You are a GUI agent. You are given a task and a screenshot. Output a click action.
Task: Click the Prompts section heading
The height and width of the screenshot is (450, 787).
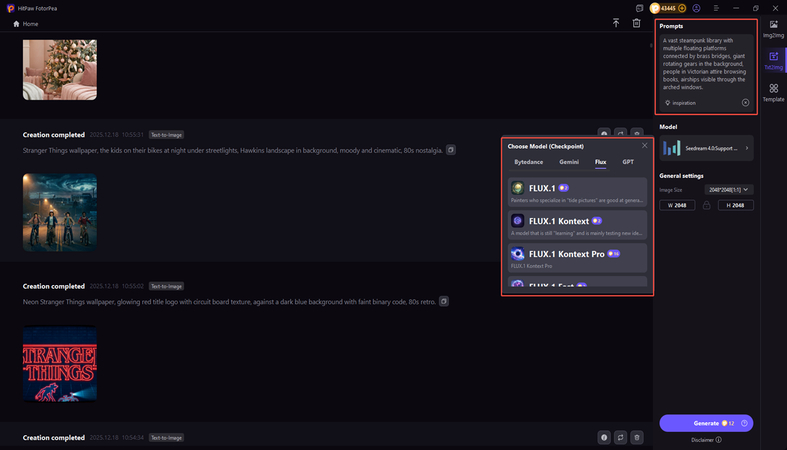point(671,26)
